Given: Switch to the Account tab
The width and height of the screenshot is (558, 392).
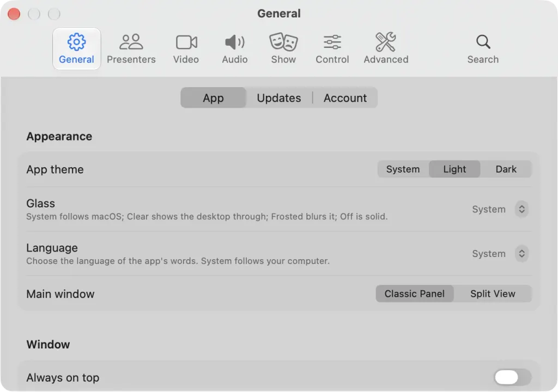Looking at the screenshot, I should 345,98.
